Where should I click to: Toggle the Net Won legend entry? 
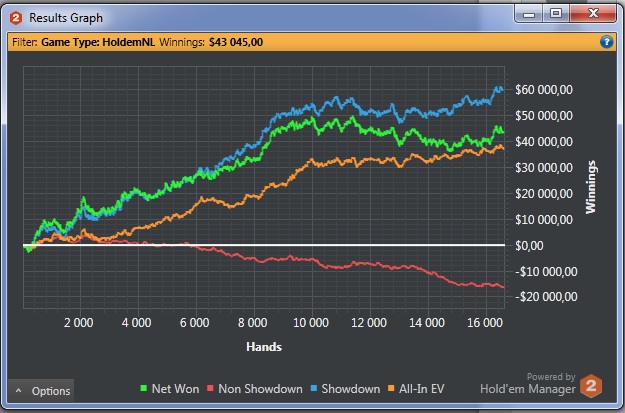170,389
